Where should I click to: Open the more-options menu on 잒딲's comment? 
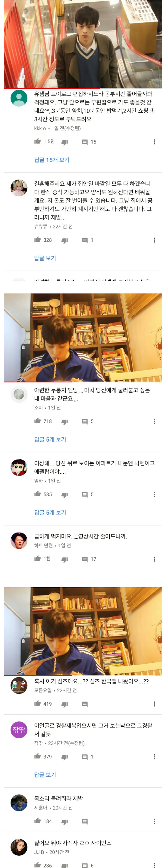(x=154, y=756)
